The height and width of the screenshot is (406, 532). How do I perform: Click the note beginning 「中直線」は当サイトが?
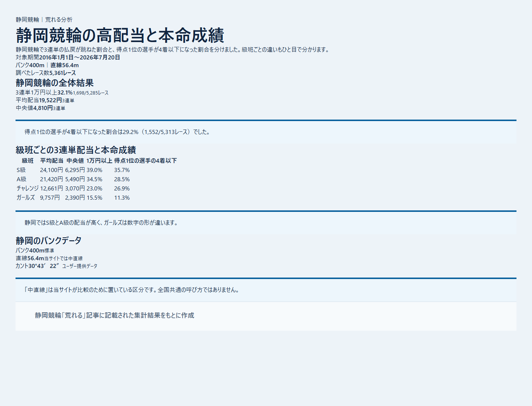point(132,290)
